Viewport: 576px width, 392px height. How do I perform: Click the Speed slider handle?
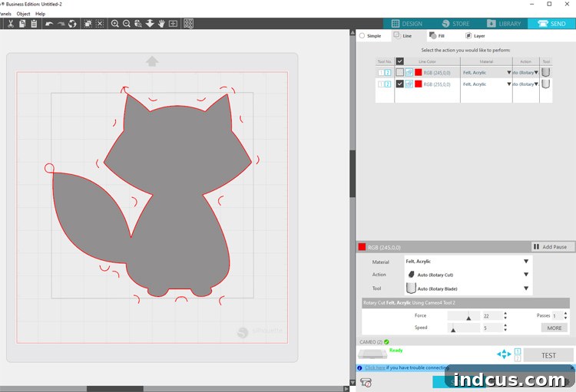(453, 330)
